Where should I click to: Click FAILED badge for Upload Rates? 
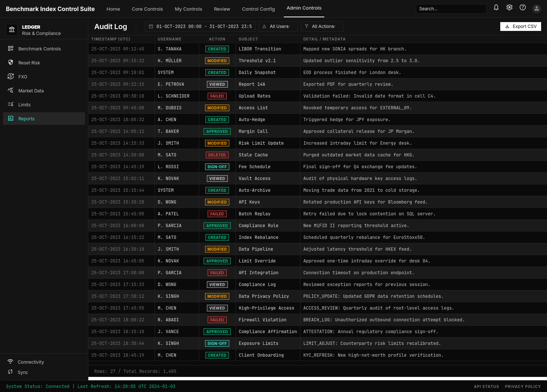217,96
